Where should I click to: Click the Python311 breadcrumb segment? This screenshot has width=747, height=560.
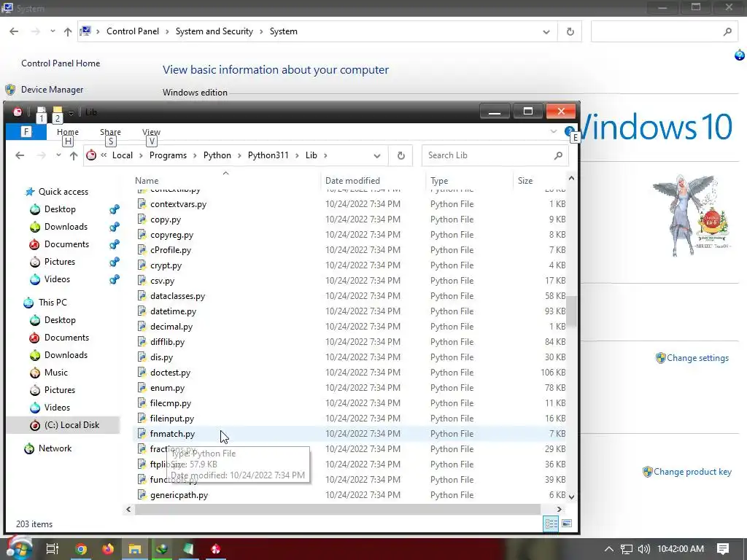point(268,155)
